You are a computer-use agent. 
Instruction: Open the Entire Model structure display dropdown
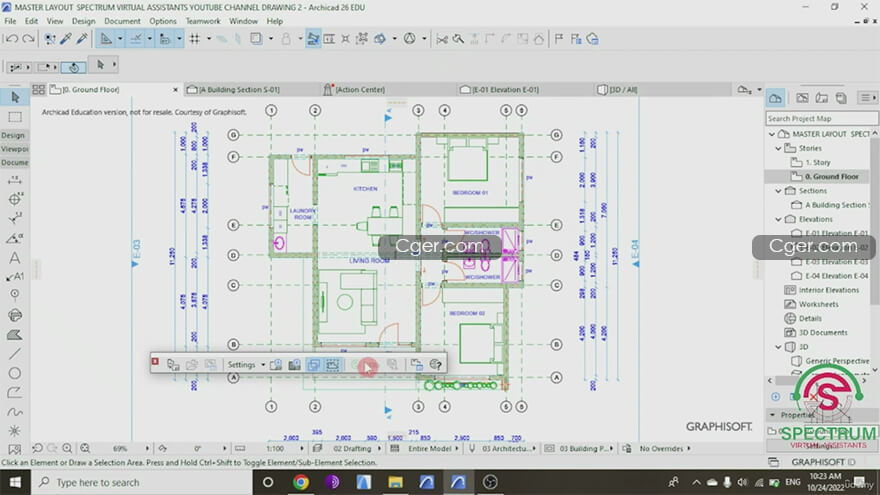429,448
